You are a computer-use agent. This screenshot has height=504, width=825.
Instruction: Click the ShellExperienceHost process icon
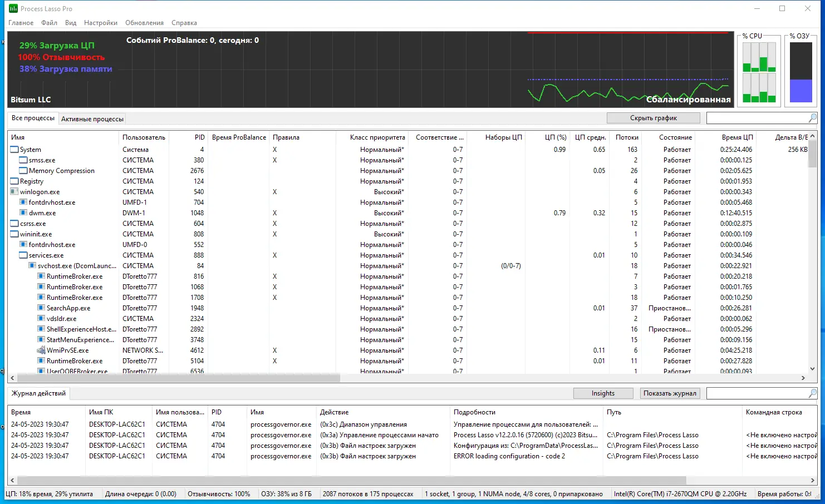click(x=41, y=329)
